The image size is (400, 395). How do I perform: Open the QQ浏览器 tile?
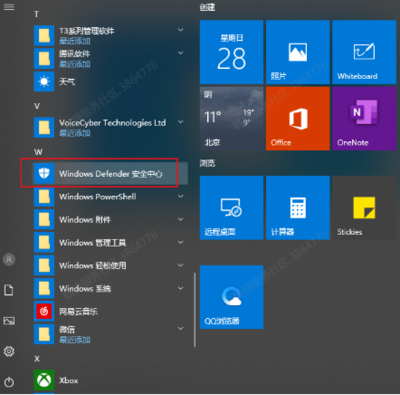point(231,297)
